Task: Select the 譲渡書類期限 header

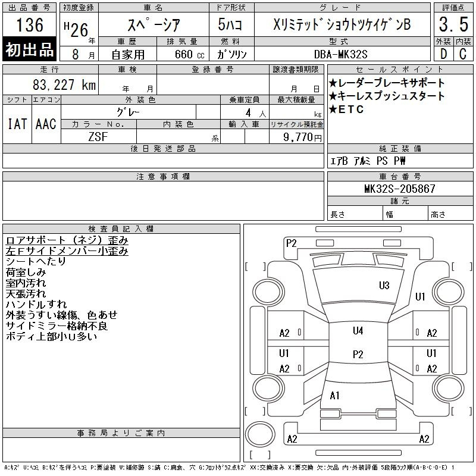Action: click(x=296, y=70)
